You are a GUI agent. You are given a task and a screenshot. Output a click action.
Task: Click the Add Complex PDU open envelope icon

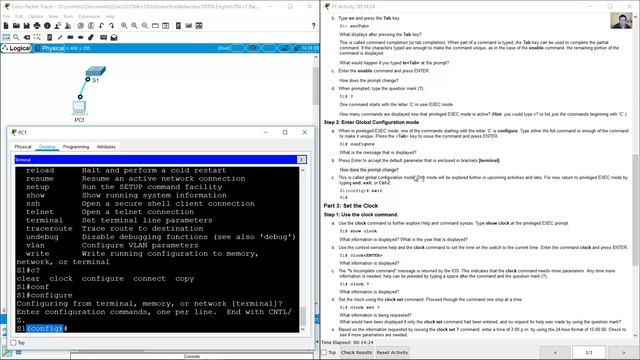114,37
